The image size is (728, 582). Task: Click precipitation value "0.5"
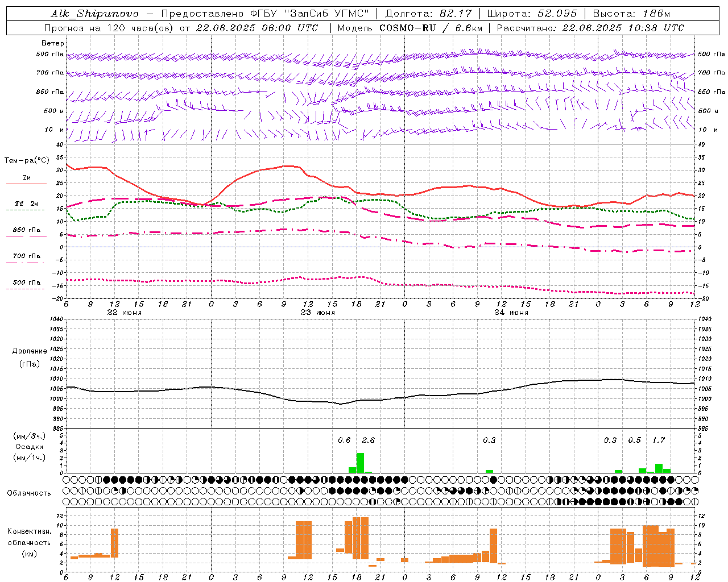634,440
